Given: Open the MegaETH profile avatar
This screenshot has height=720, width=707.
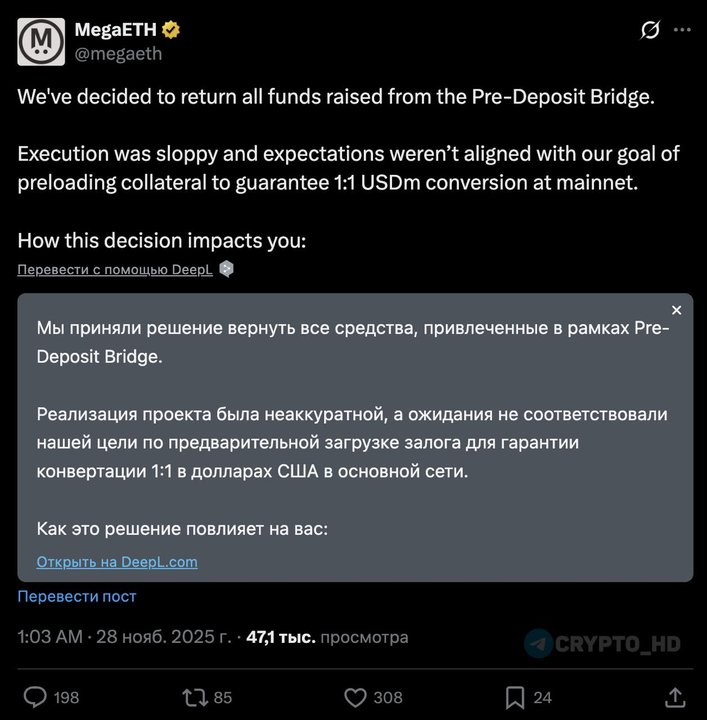Looking at the screenshot, I should [x=41, y=41].
